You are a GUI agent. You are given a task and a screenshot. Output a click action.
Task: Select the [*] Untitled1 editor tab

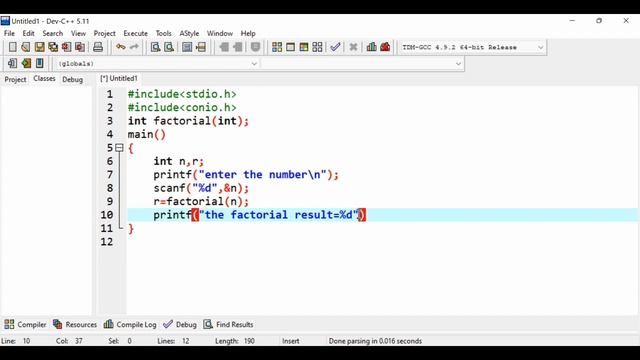coord(119,78)
